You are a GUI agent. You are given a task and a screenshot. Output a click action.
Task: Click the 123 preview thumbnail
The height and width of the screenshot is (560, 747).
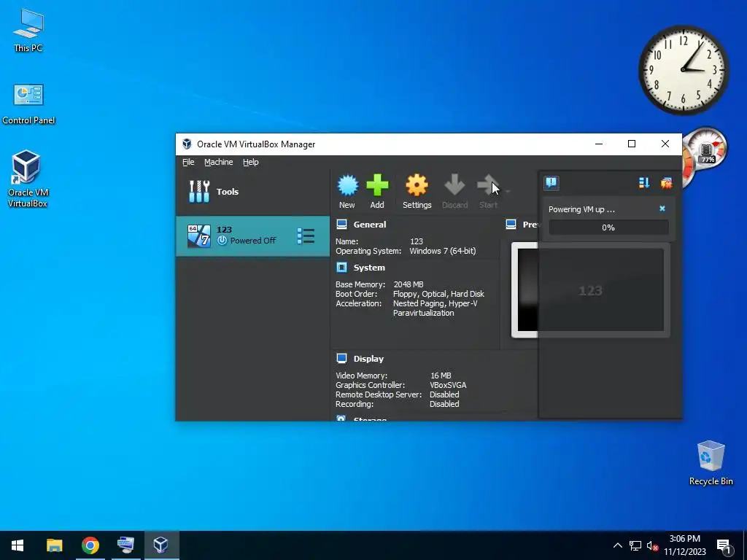coord(590,290)
